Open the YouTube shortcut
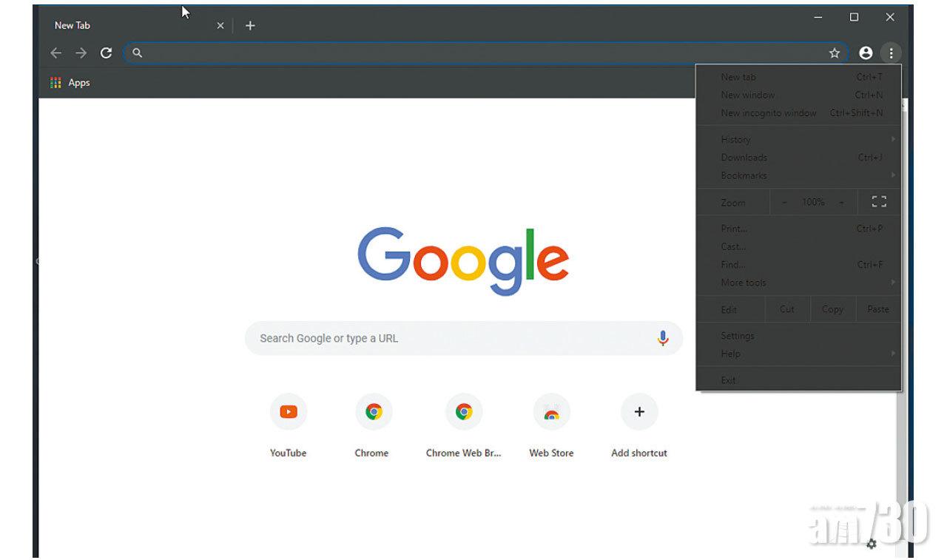 pyautogui.click(x=288, y=412)
